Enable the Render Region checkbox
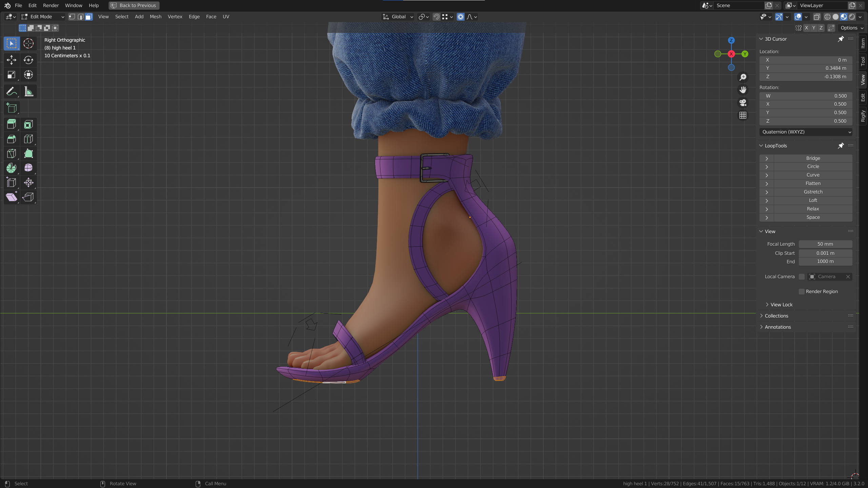 click(802, 291)
